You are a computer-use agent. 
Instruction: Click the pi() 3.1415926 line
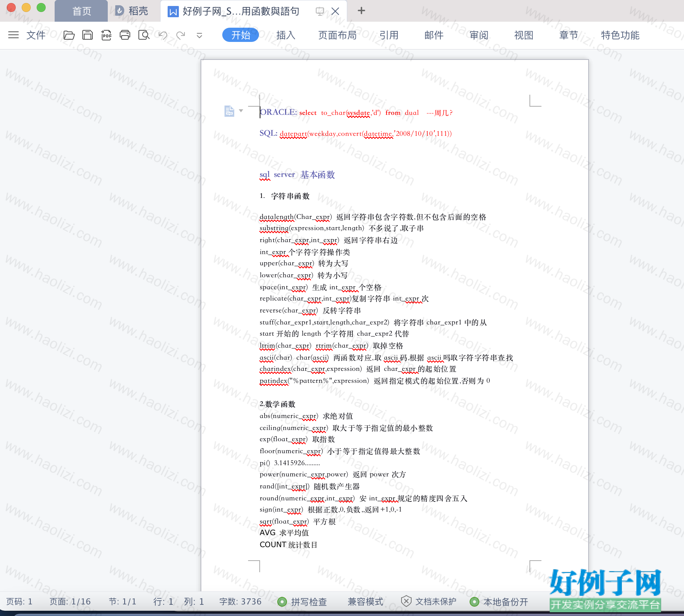[x=290, y=463]
